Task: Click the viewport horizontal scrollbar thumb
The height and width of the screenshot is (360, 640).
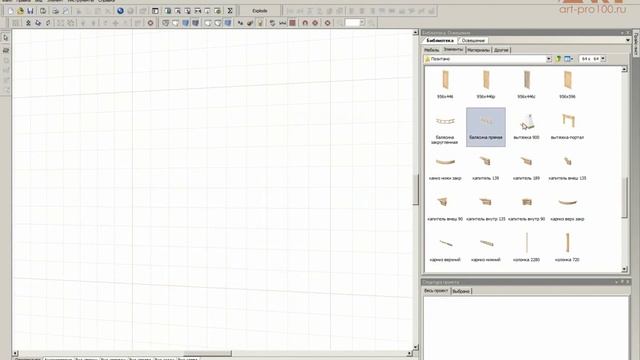Action: (207, 353)
